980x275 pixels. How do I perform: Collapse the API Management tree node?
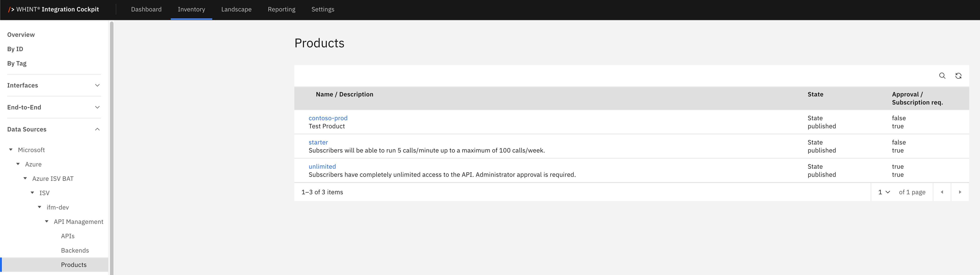pyautogui.click(x=47, y=222)
